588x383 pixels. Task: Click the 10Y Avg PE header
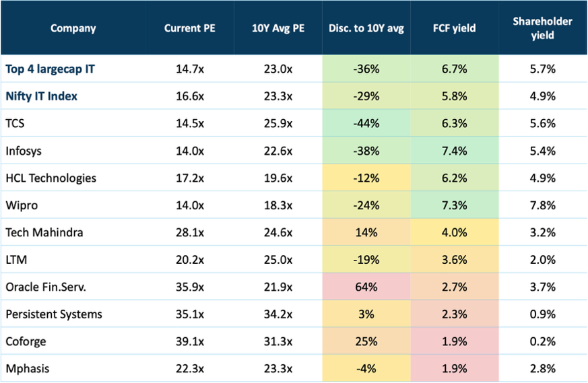point(278,28)
